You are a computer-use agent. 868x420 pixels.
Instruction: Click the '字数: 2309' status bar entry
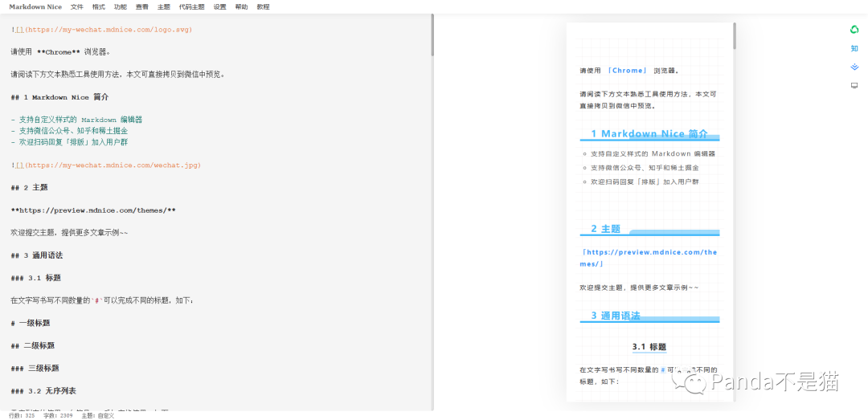point(58,415)
